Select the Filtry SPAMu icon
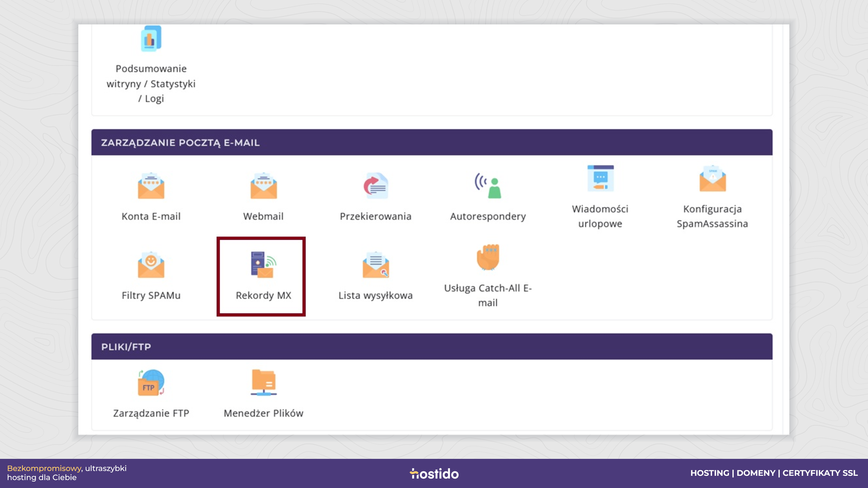Viewport: 868px width, 488px height. point(151,265)
